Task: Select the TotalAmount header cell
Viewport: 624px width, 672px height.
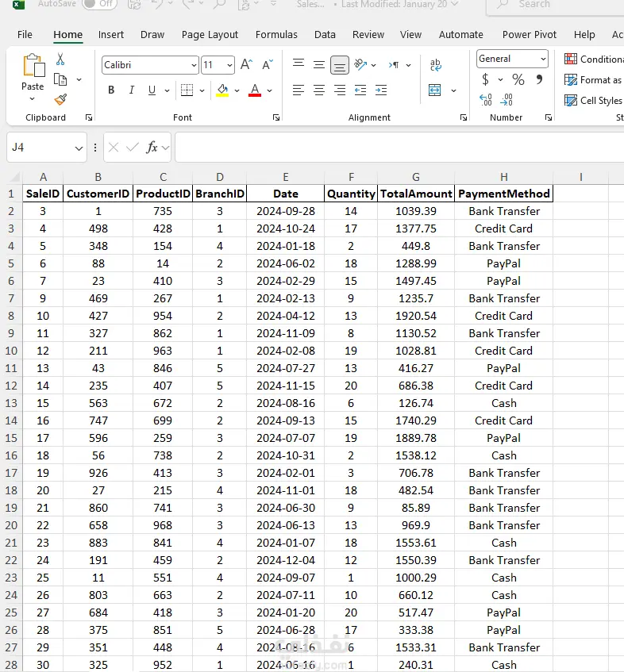Action: 416,194
